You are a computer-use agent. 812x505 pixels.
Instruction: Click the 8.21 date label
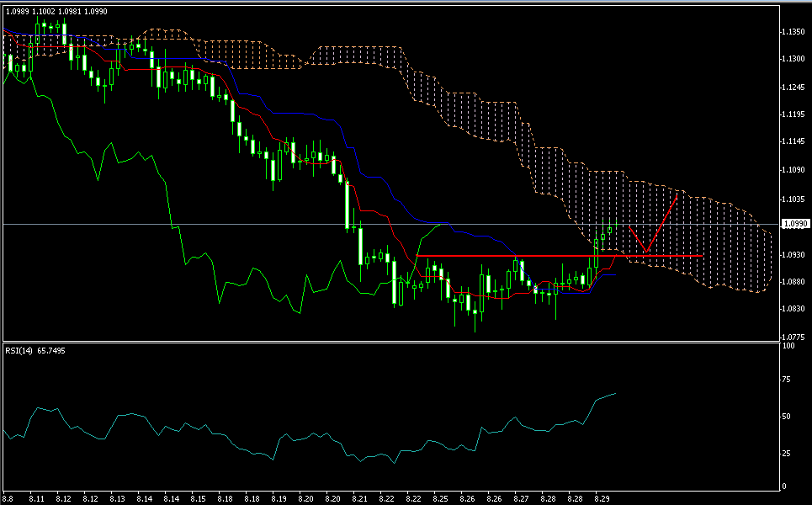360,499
